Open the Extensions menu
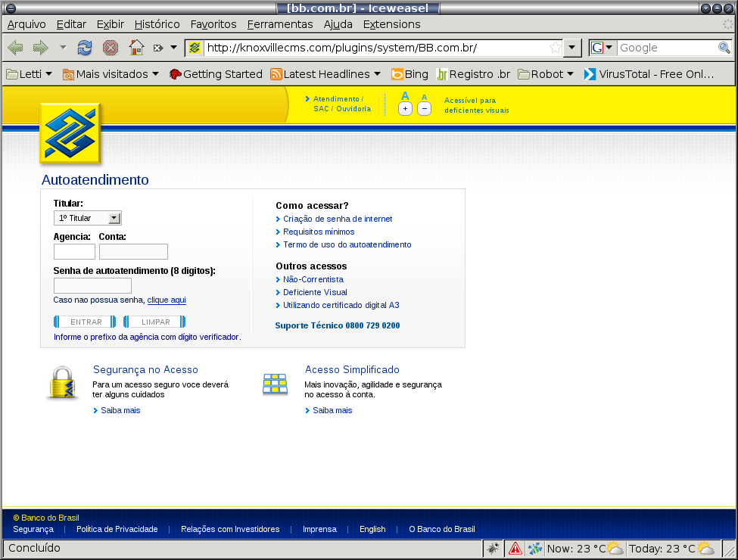The image size is (738, 560). [391, 24]
